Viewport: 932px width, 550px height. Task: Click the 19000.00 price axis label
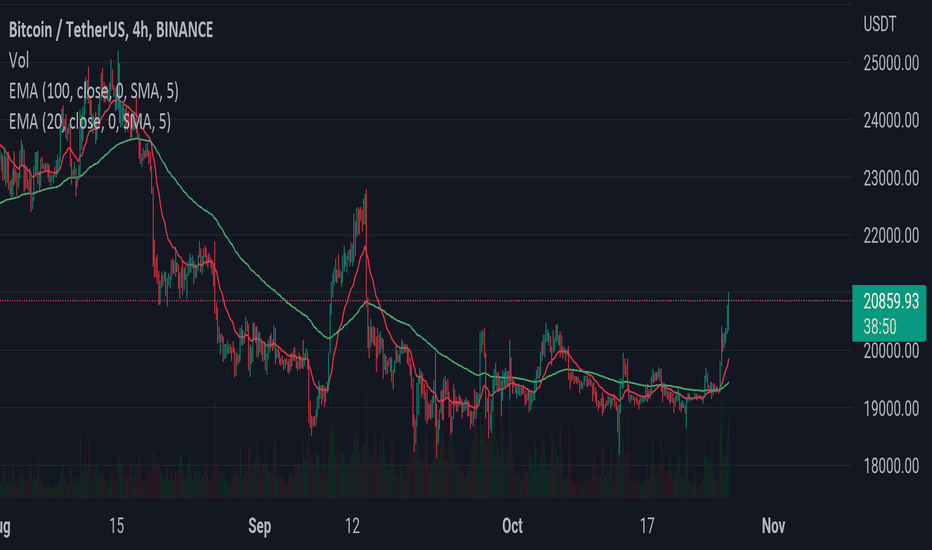(x=891, y=408)
